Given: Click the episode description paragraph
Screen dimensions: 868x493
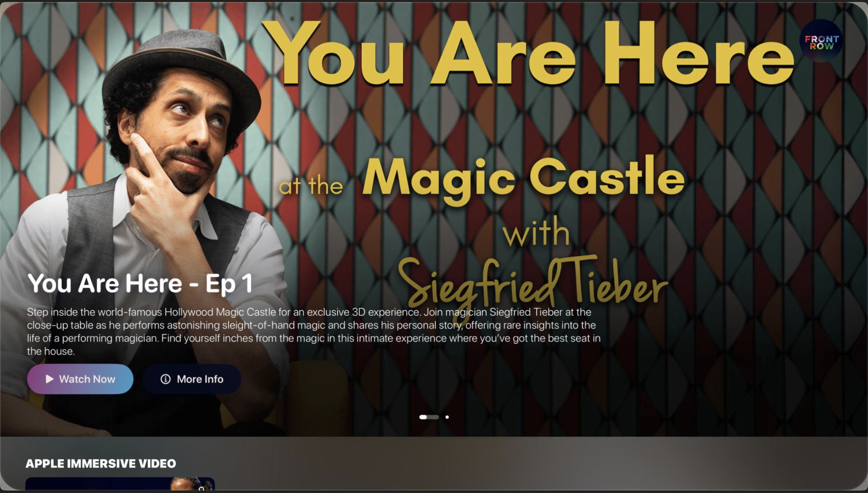Looking at the screenshot, I should pyautogui.click(x=314, y=331).
